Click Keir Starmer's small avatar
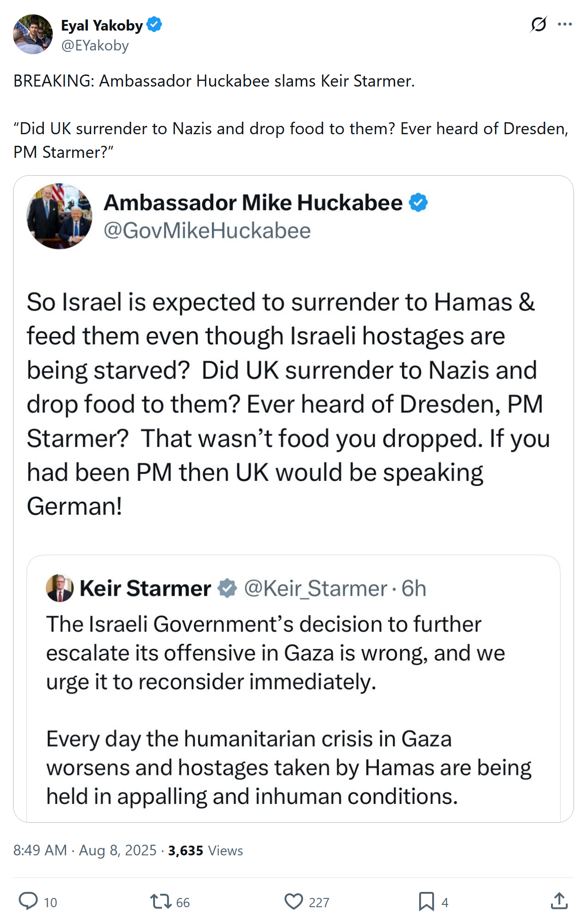588x922 pixels. 60,588
